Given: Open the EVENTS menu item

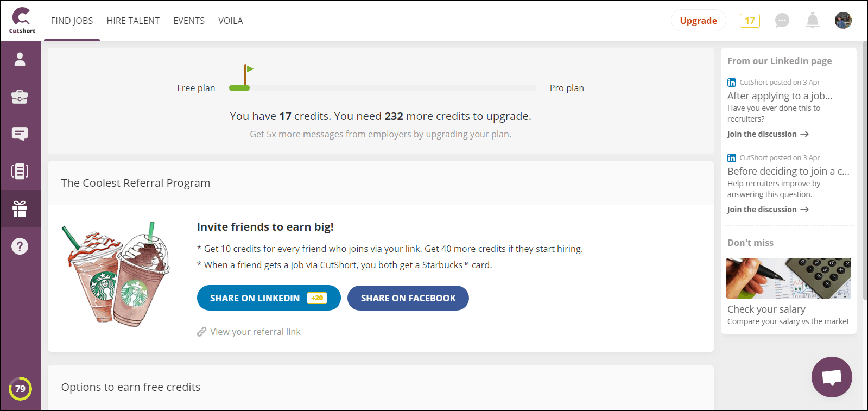Looking at the screenshot, I should click(x=189, y=21).
